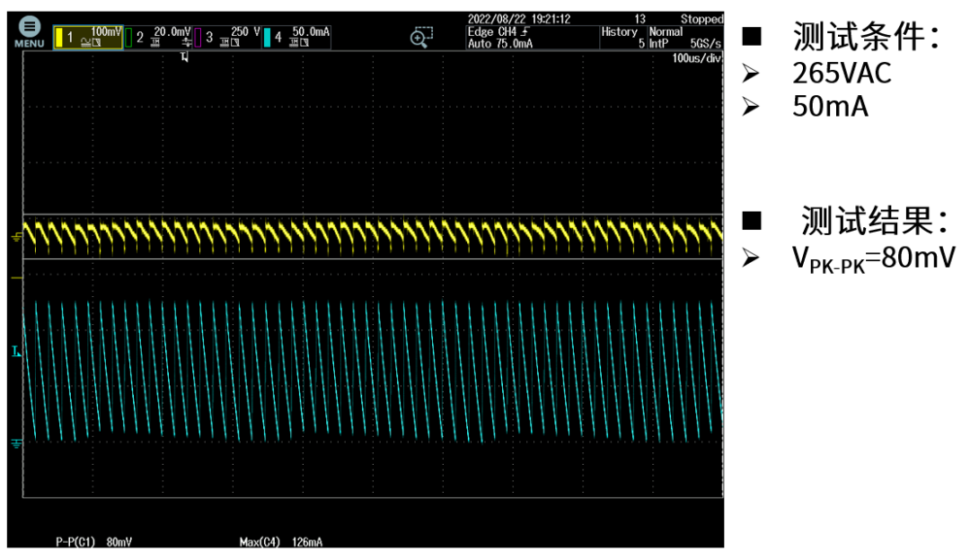Click the trigger position marker above the grid
The image size is (970, 560).
click(184, 57)
